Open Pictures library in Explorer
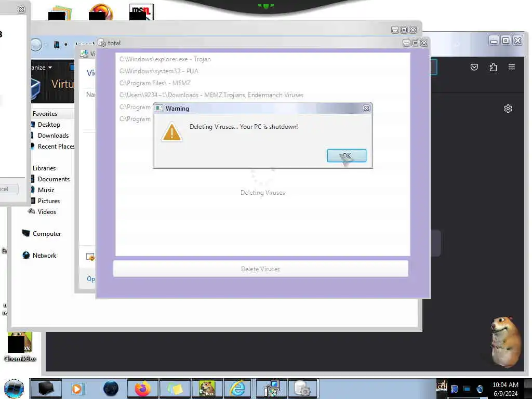This screenshot has width=532, height=399. coord(48,201)
